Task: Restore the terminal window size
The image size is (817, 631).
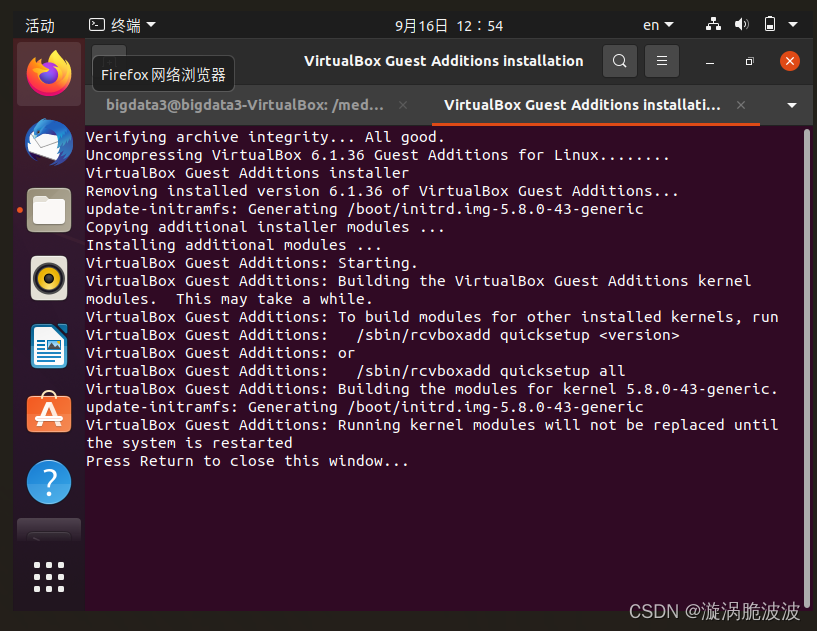Action: pos(749,61)
